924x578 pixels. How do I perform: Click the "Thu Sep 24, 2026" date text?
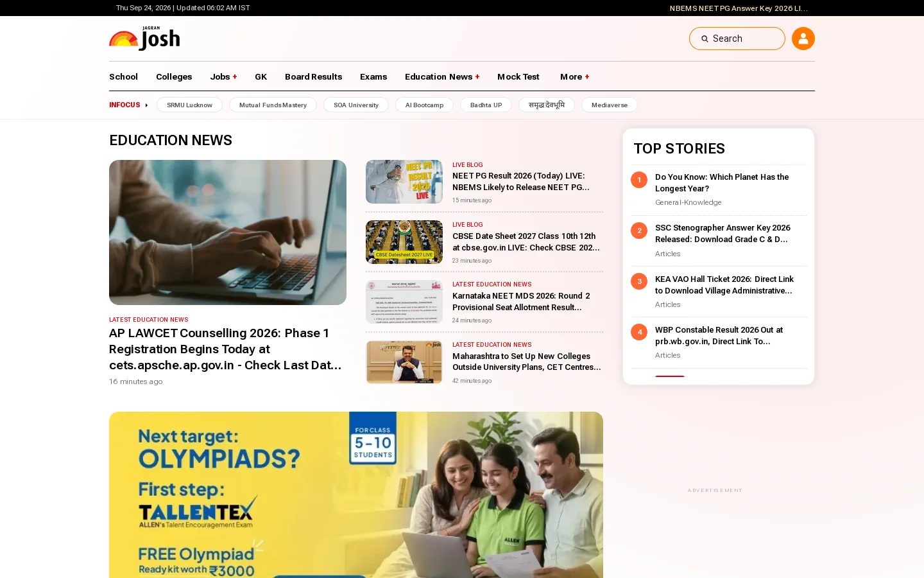pyautogui.click(x=143, y=8)
